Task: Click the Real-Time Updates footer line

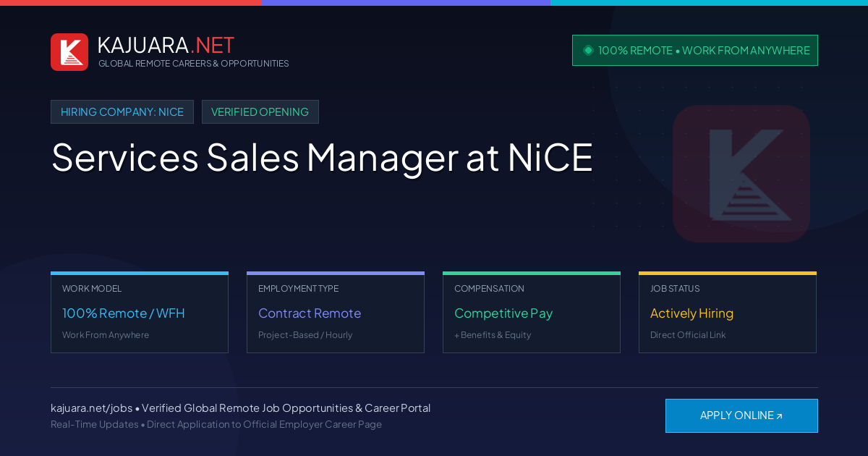Action: 216,424
